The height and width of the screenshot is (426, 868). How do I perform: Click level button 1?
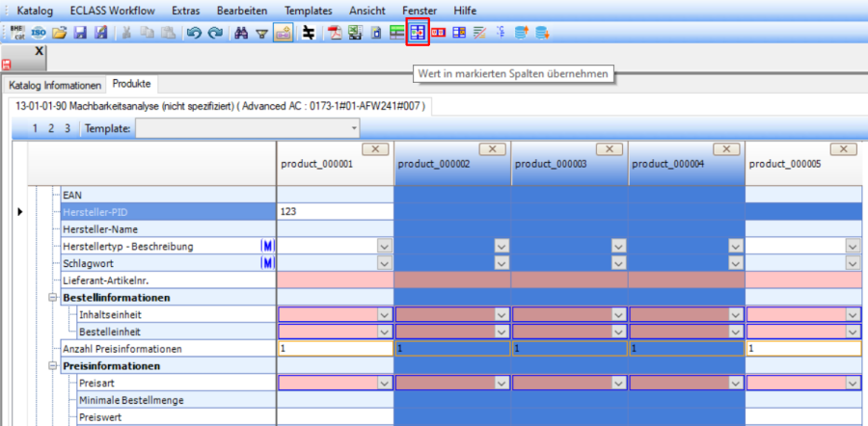point(35,128)
